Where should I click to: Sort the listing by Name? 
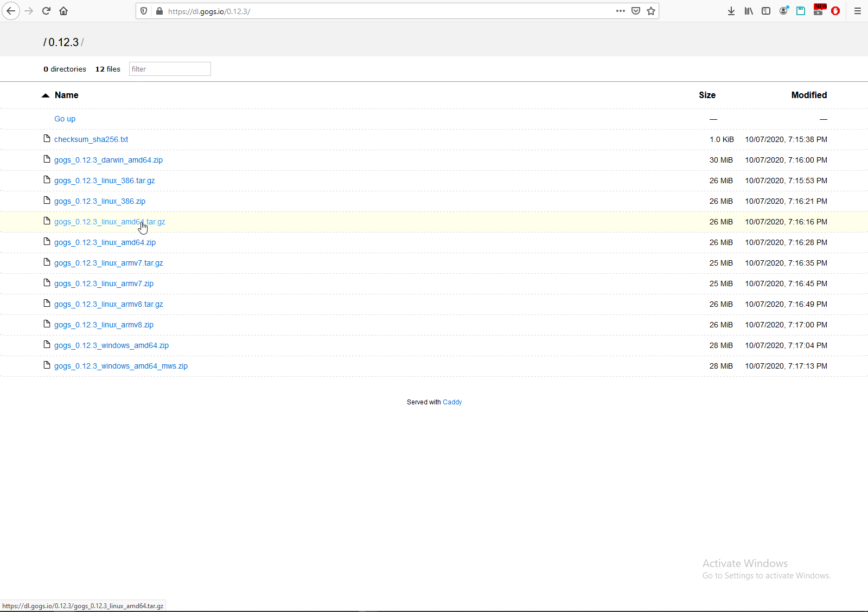(x=66, y=95)
